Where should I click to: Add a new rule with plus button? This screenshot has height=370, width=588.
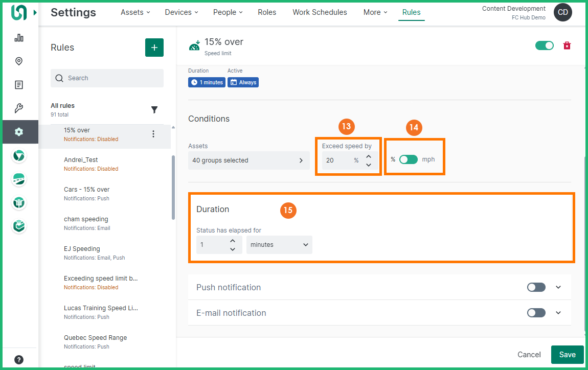click(x=154, y=48)
